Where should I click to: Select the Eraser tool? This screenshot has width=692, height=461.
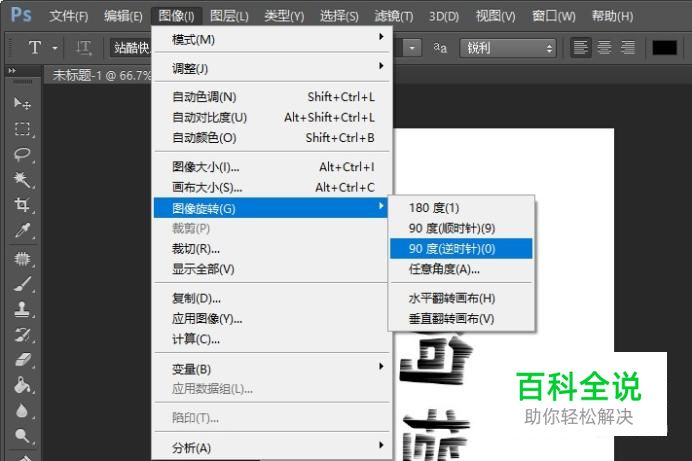(x=22, y=360)
